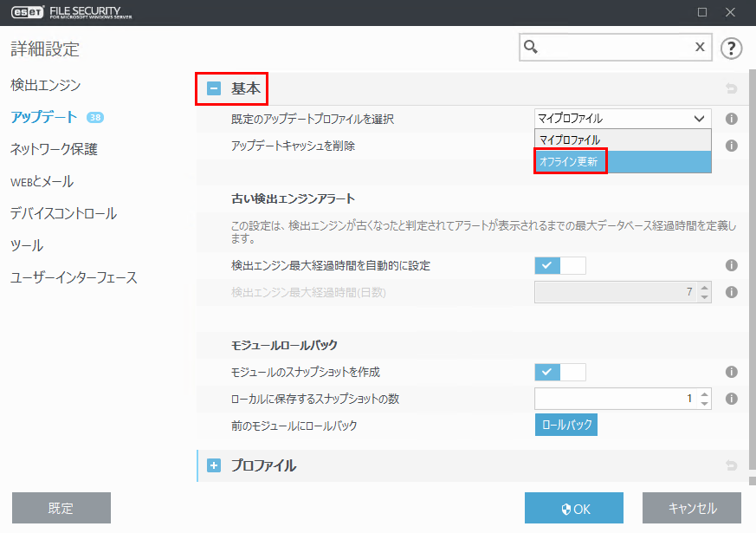
Task: Click info icon for 検出エンジン最大経過時間を自動的に設定
Action: [x=731, y=266]
